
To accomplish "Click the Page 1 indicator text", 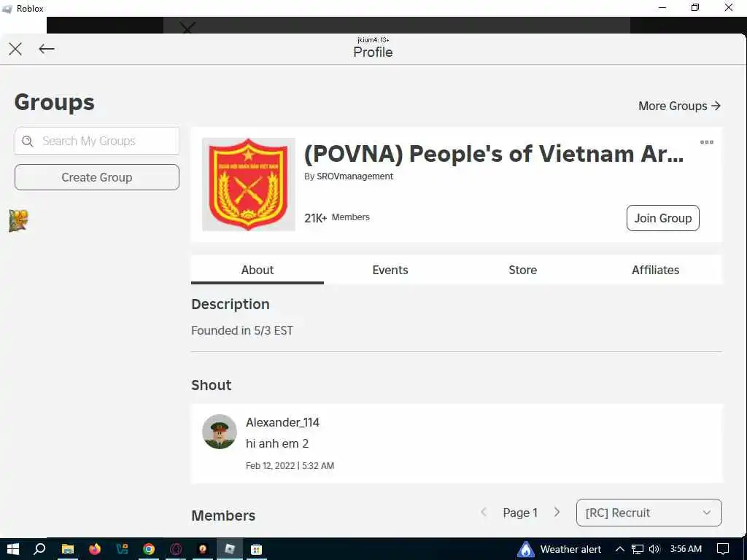I will point(519,513).
